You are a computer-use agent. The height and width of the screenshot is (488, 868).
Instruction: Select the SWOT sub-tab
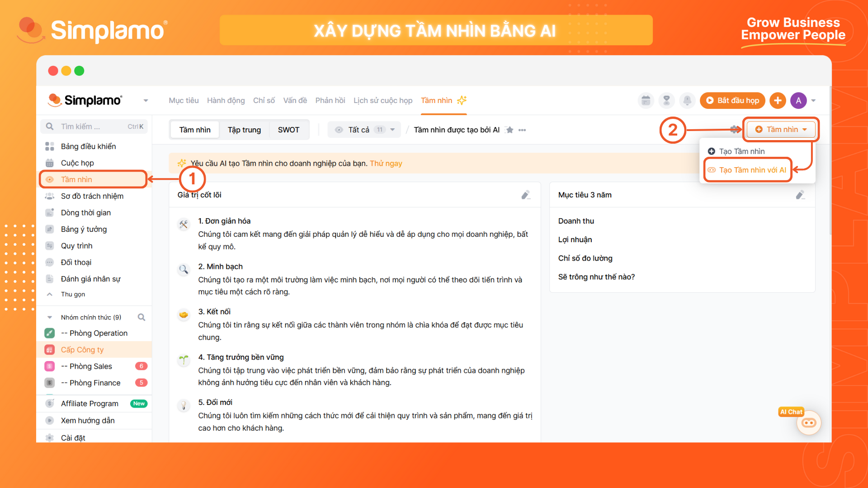click(x=288, y=130)
